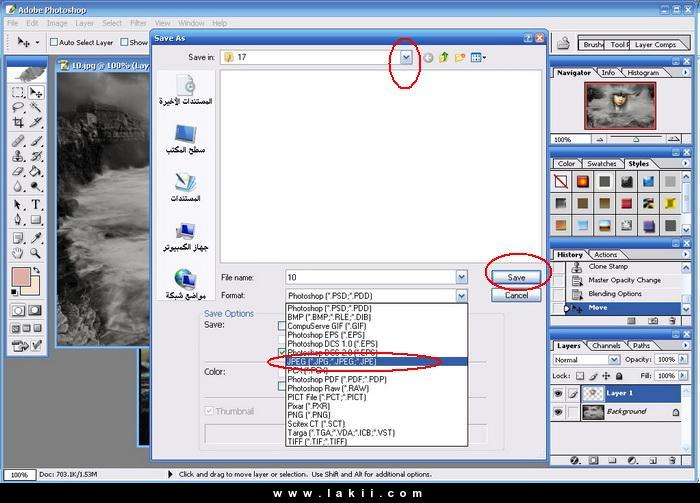Select the Brush tool
The height and width of the screenshot is (503, 700).
click(x=36, y=141)
